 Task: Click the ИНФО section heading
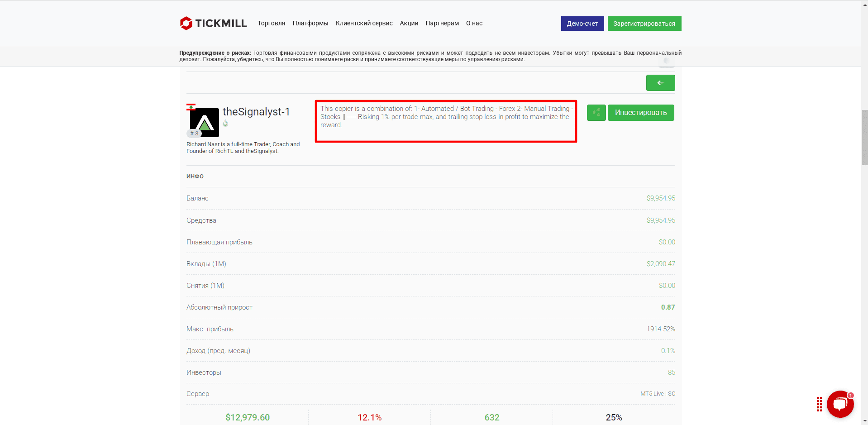pos(195,177)
